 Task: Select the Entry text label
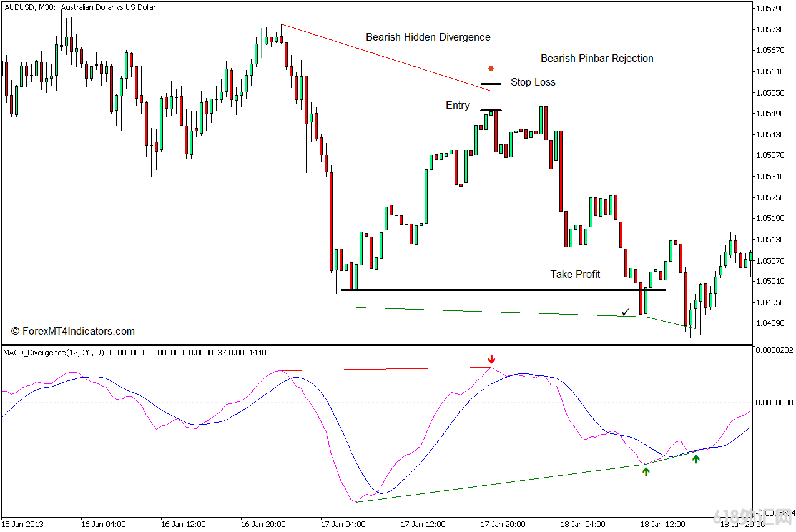pos(458,105)
